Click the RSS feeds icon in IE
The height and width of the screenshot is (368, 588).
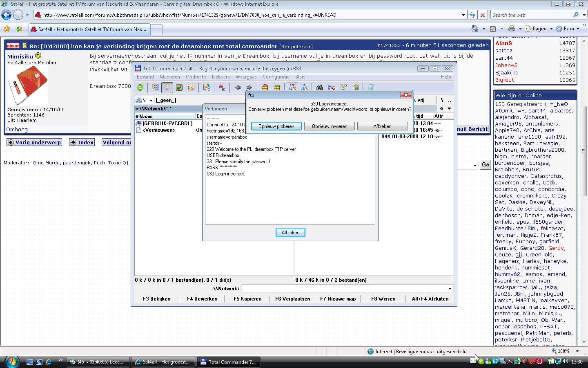point(493,29)
